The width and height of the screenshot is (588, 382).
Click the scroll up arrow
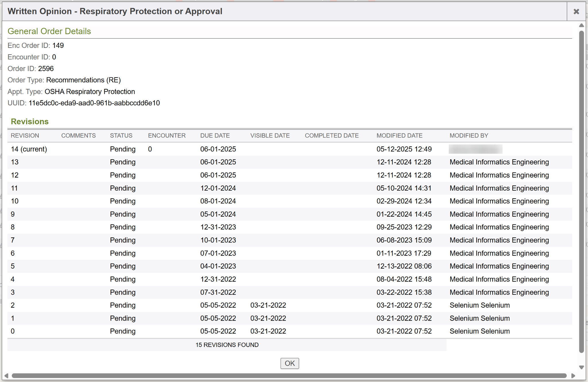581,26
